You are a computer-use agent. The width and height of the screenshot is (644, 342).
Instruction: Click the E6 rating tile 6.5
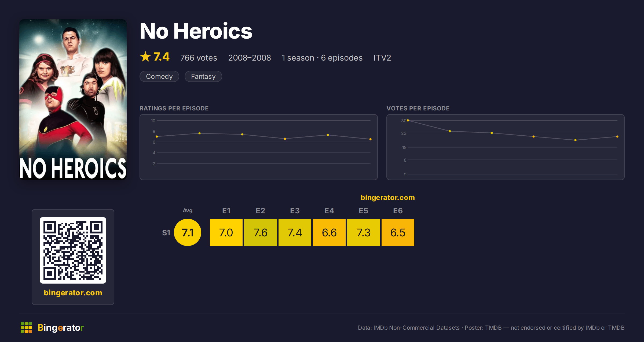398,232
